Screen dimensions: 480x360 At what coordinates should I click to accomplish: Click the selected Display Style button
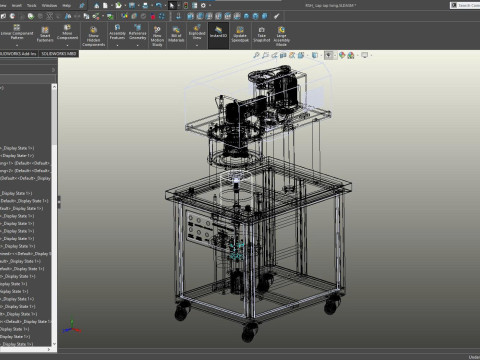pos(329,55)
